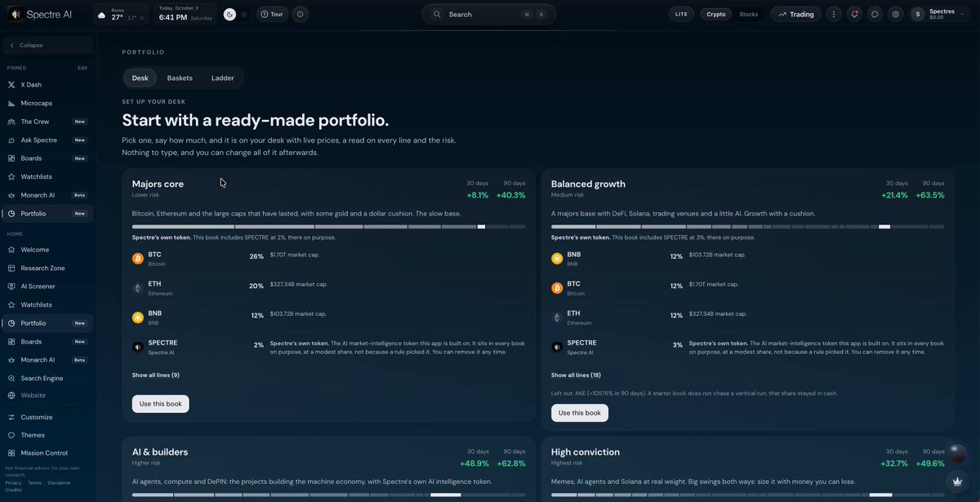Open the chat bubble icon in top bar
The image size is (980, 502).
tap(875, 14)
